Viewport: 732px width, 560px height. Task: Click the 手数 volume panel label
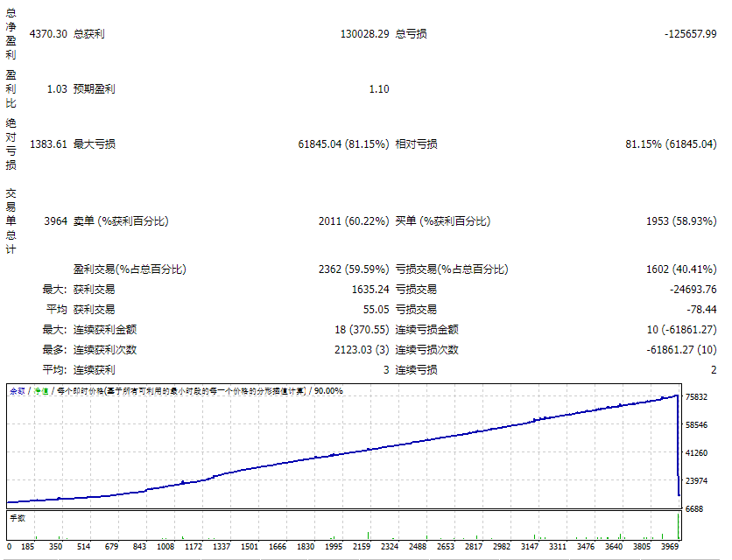tap(18, 518)
